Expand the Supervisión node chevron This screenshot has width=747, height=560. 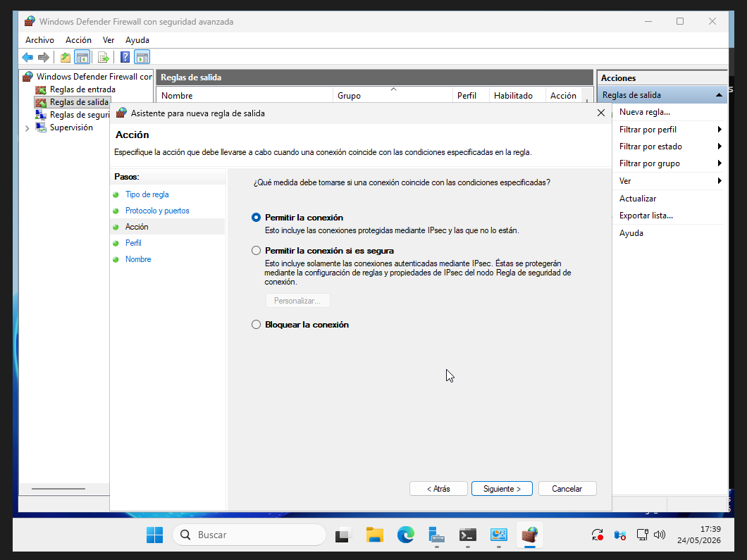pyautogui.click(x=27, y=128)
